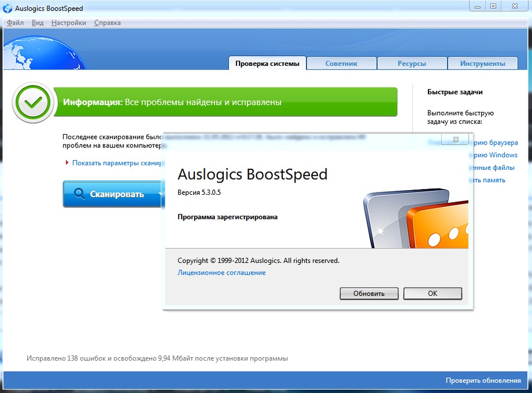Image resolution: width=532 pixels, height=393 pixels.
Task: Click the green Информация status banner
Action: point(226,102)
